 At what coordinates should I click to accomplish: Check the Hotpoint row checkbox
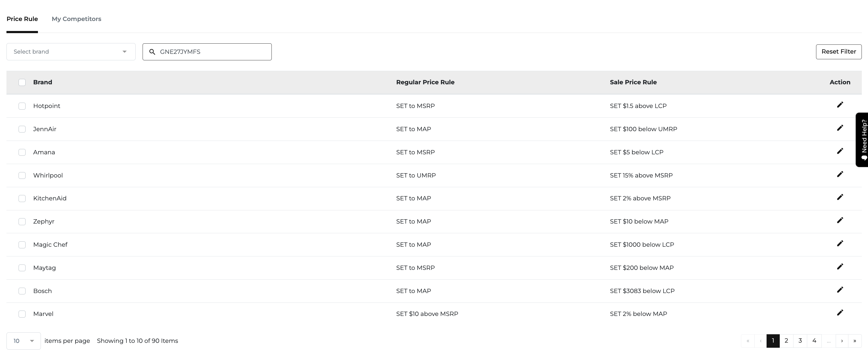point(22,106)
